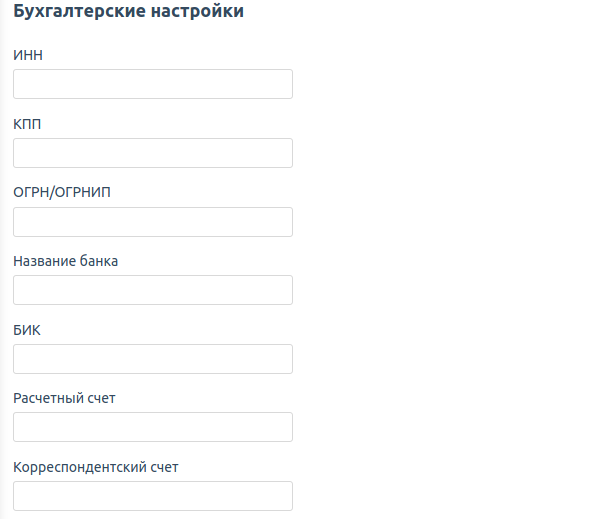This screenshot has height=519, width=591.
Task: Click into the Название банка field
Action: (x=153, y=290)
